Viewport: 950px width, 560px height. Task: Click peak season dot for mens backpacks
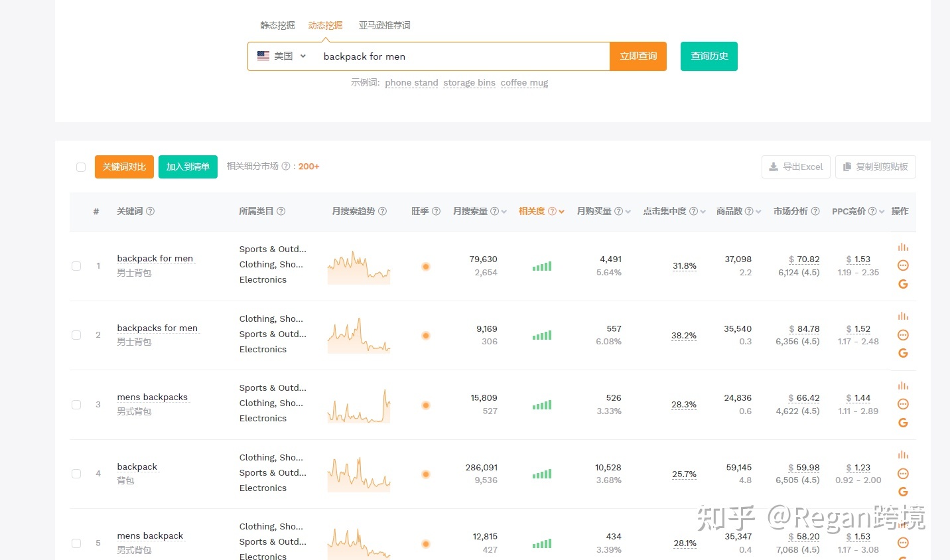426,405
